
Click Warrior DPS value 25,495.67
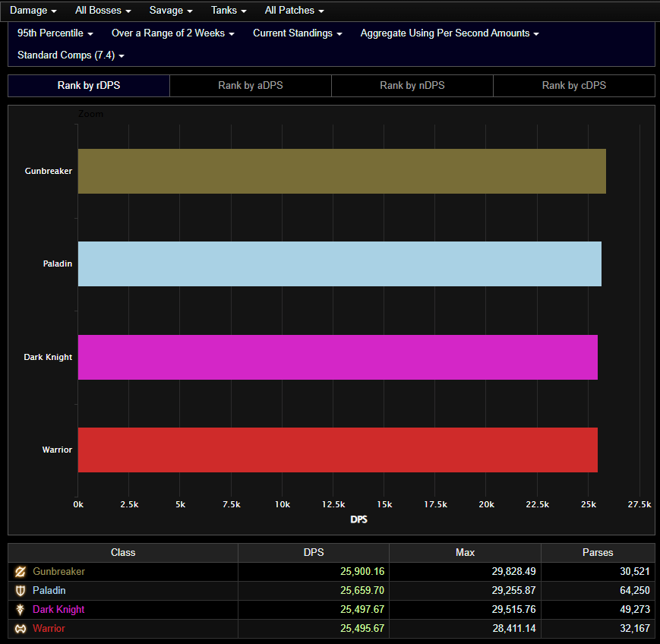tap(362, 628)
